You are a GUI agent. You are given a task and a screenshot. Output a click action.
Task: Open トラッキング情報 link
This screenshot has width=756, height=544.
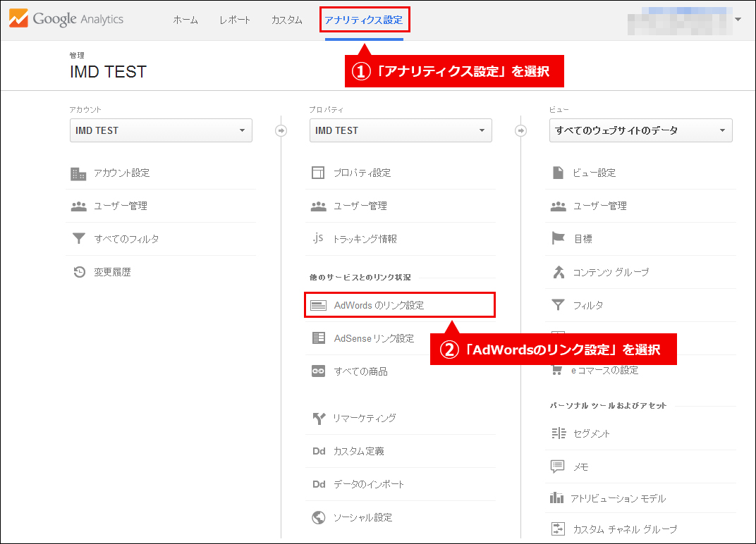tap(365, 239)
